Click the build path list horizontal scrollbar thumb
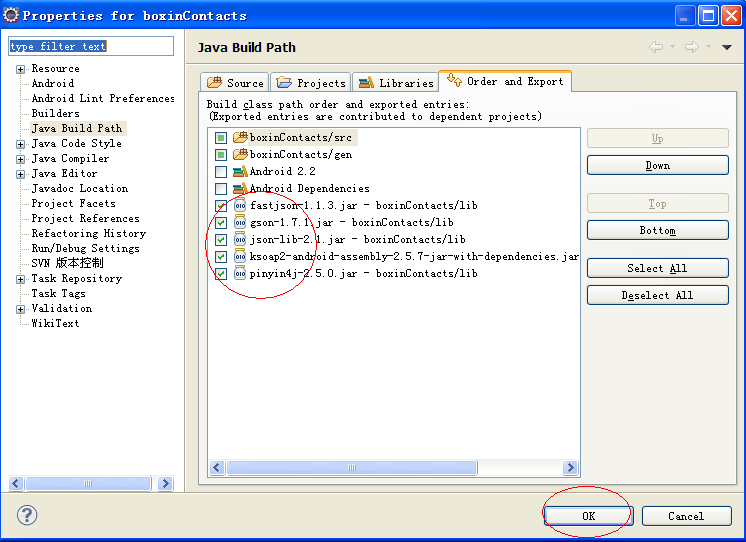Screen dimensions: 746x542 click(x=352, y=467)
